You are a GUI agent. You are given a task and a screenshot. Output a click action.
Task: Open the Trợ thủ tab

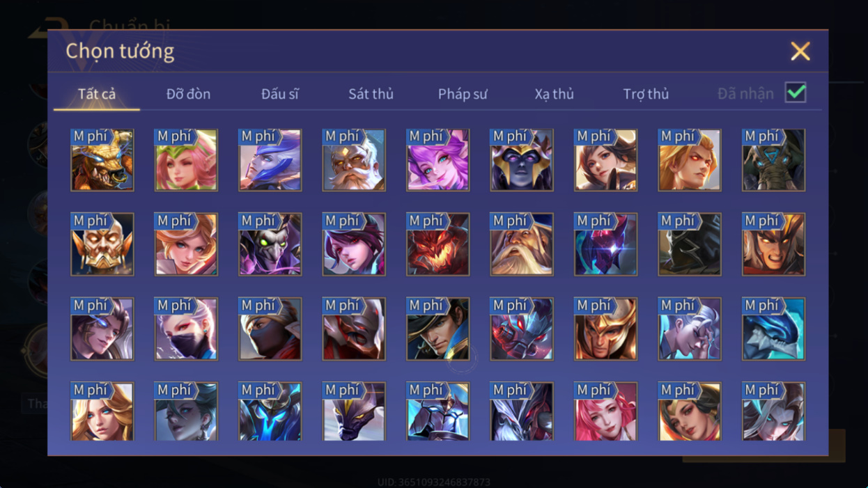tap(646, 94)
